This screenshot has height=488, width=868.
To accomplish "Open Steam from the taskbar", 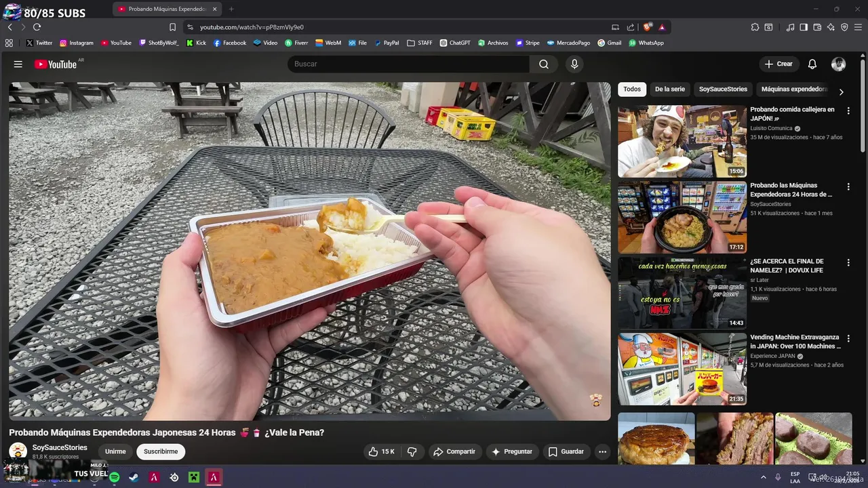I will tap(134, 477).
